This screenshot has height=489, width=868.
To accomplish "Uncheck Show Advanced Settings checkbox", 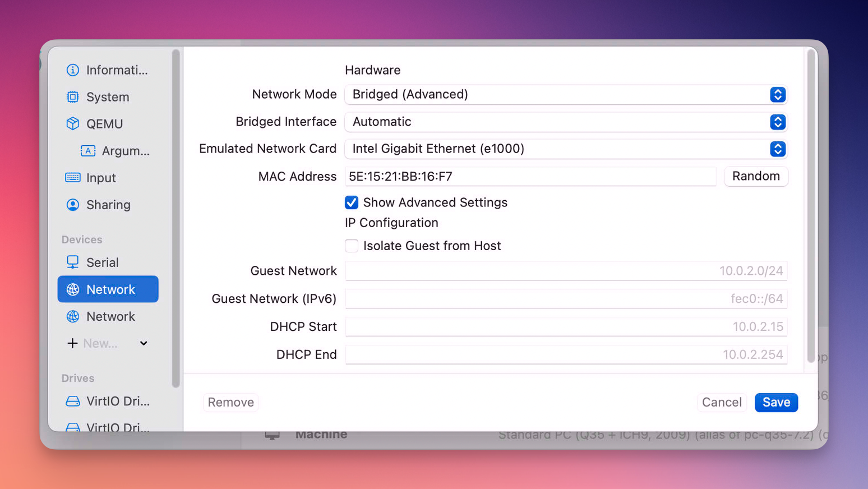I will click(352, 202).
